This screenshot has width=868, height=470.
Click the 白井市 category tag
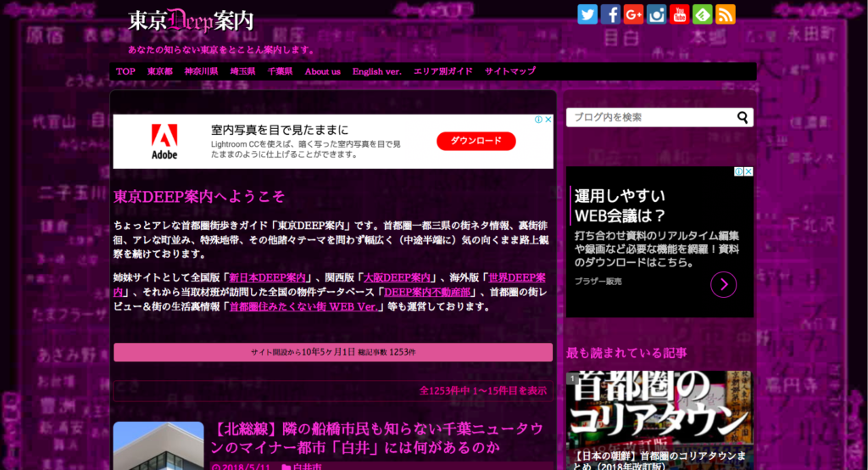point(307,467)
